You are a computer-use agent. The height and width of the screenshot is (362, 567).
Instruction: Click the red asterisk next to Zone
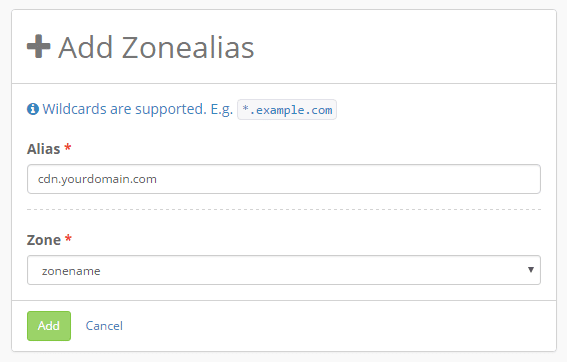[68, 239]
